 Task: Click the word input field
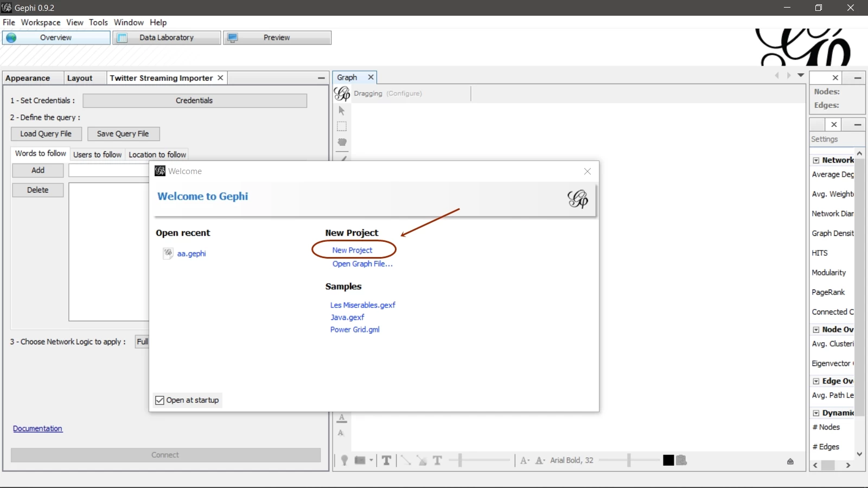[x=108, y=170]
